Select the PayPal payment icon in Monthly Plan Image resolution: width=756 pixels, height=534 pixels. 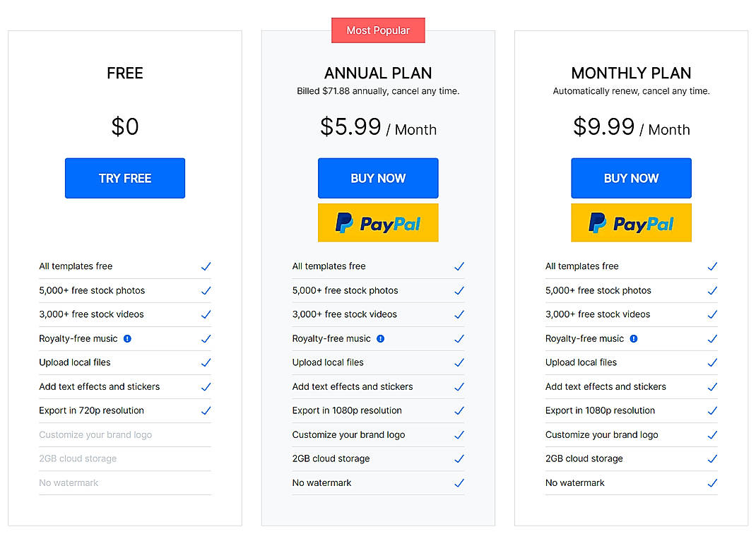point(631,222)
